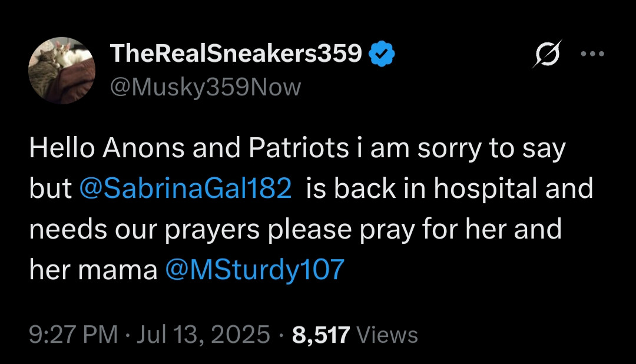
Task: View the cat profile picture
Action: pyautogui.click(x=62, y=71)
